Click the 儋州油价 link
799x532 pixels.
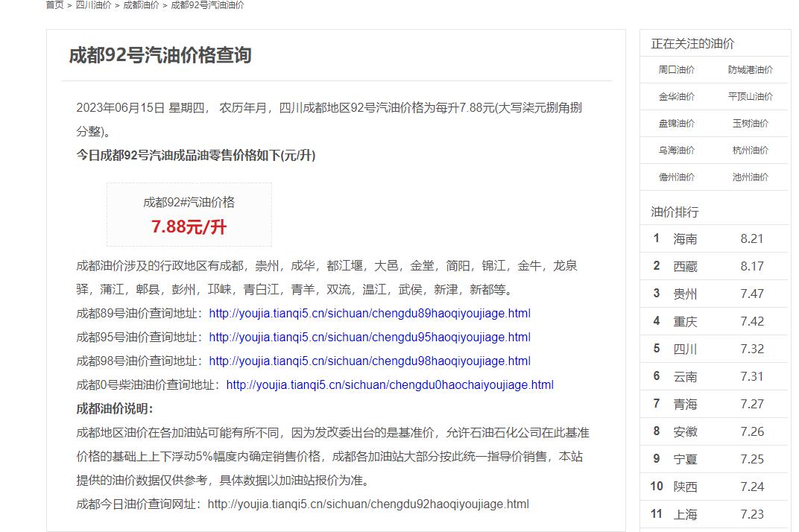(x=676, y=177)
